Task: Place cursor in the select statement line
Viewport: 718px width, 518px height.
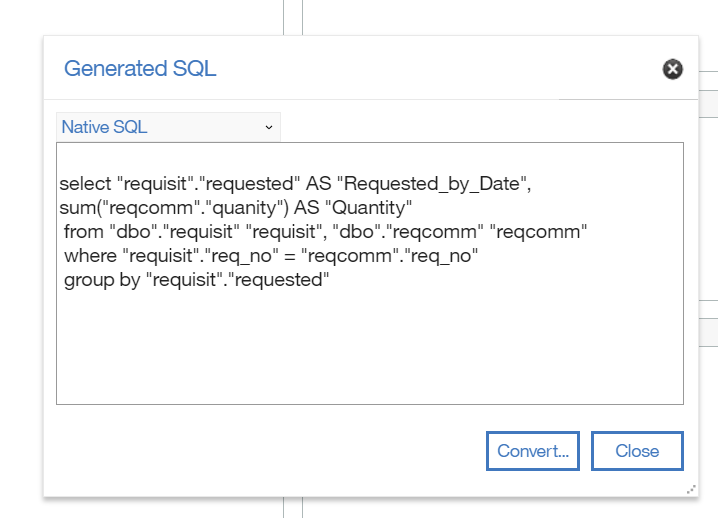Action: (295, 184)
